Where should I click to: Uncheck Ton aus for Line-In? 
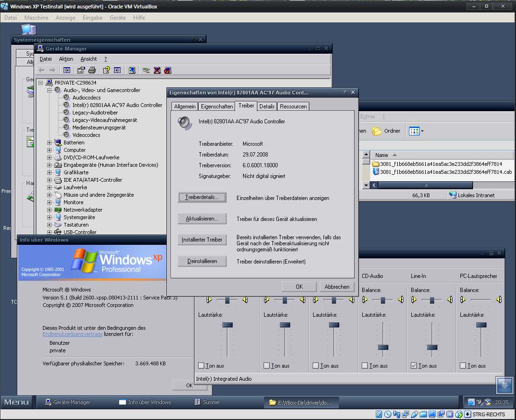tap(414, 365)
